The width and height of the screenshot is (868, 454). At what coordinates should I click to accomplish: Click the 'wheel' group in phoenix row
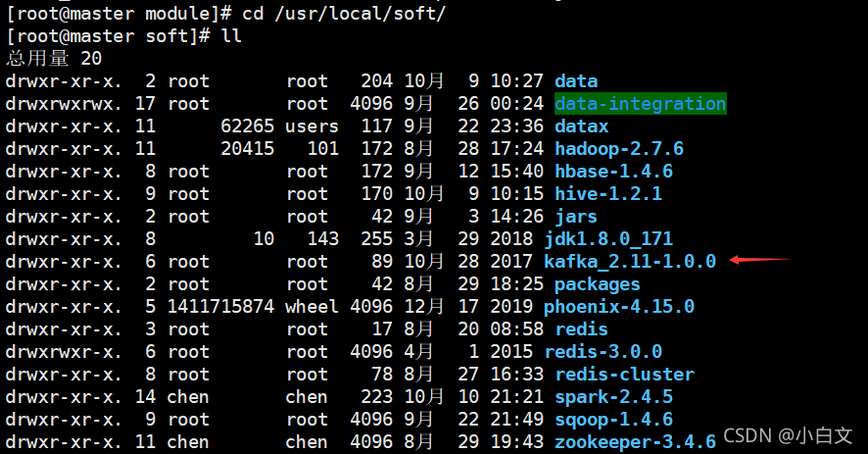(x=312, y=307)
